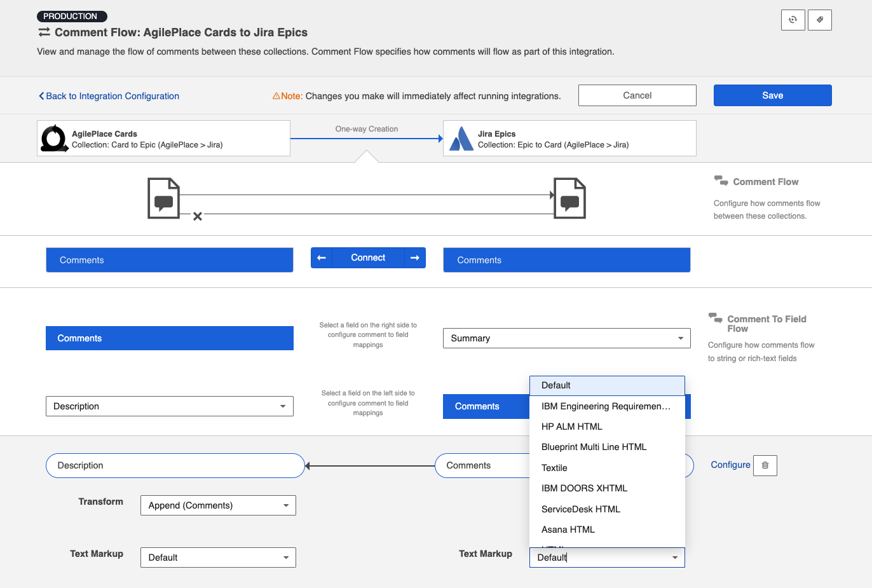Collapse the right Text Markup dropdown arrow

click(x=675, y=557)
